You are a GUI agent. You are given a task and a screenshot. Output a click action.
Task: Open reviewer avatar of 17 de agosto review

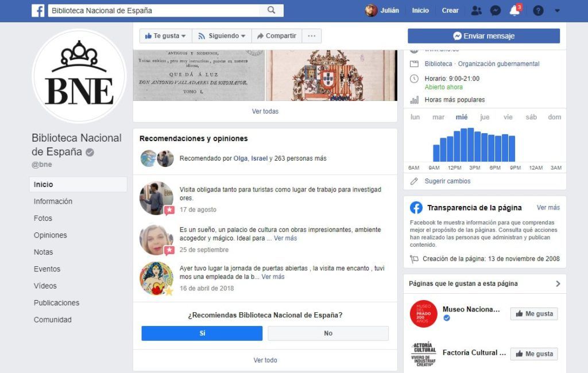156,199
